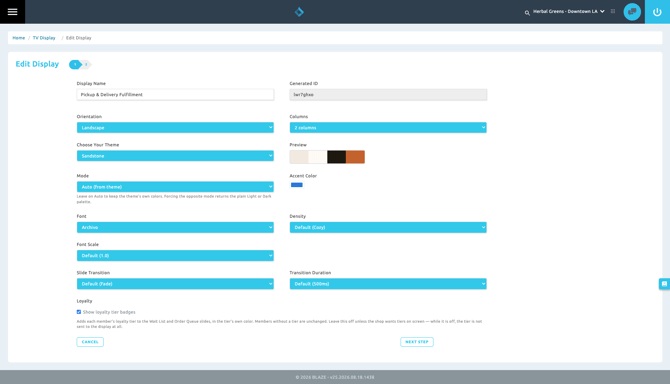Screen dimensions: 670x384
Task: Click the Edit Display heading
Action: pyautogui.click(x=37, y=64)
